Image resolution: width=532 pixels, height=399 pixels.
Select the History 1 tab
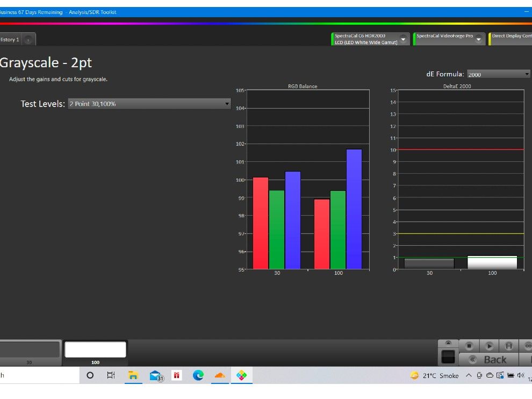click(10, 39)
